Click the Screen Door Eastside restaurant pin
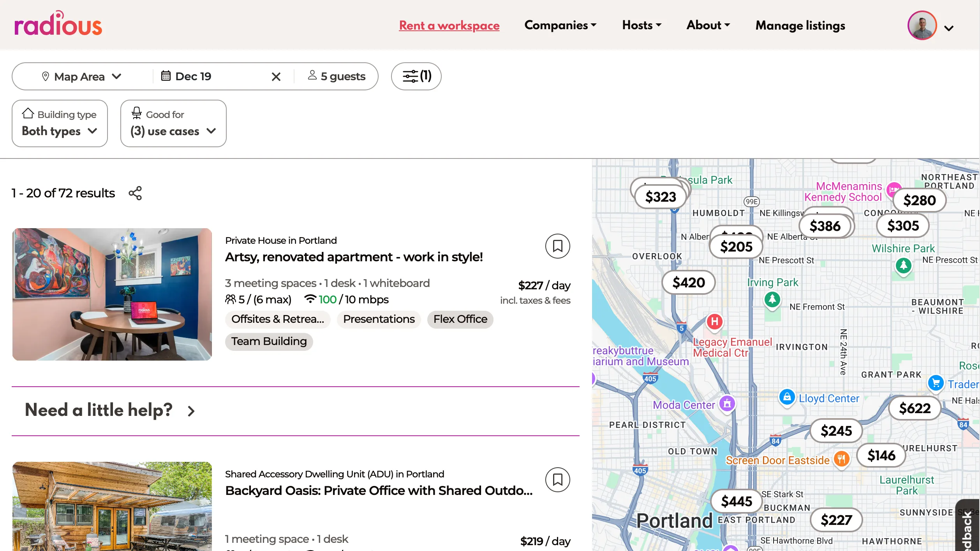This screenshot has height=551, width=980. 841,459
